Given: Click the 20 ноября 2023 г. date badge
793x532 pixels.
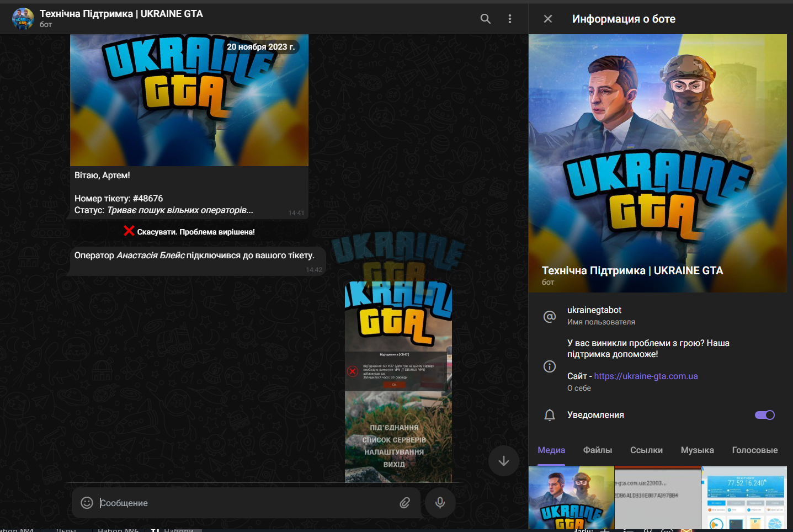Looking at the screenshot, I should [261, 47].
